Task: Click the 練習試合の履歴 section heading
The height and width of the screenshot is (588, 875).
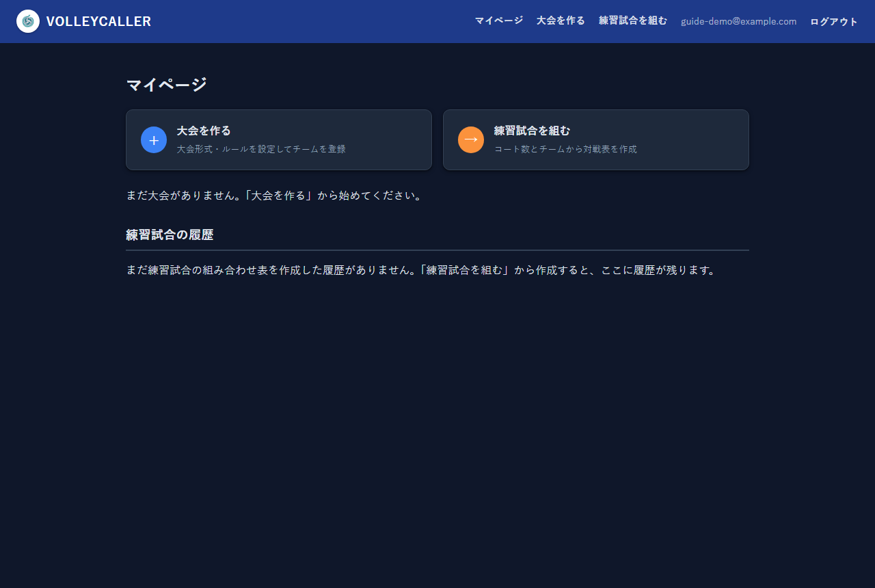Action: click(x=170, y=235)
